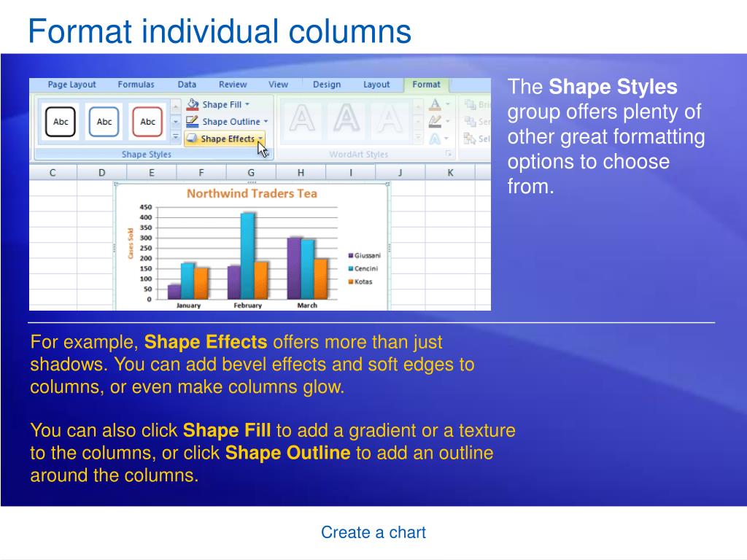Image resolution: width=747 pixels, height=560 pixels.
Task: Click the Bring to Front icon
Action: [x=471, y=104]
